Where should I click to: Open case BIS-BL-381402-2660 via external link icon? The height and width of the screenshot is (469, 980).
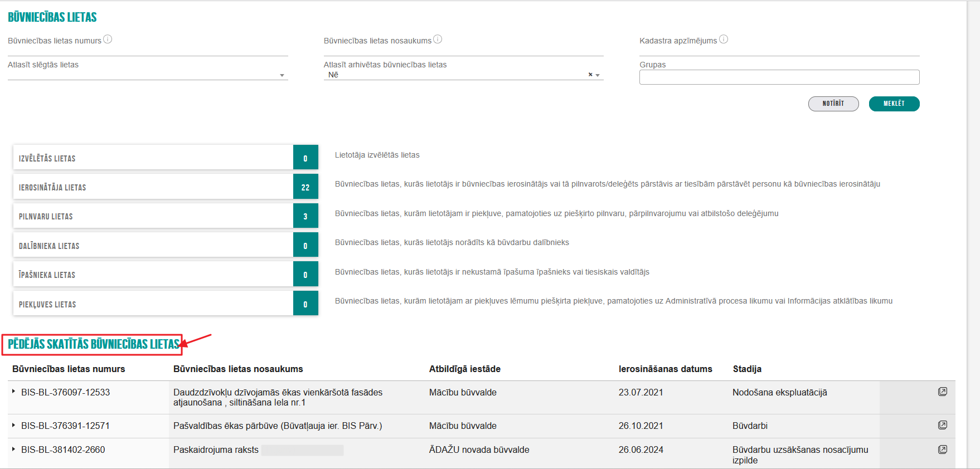point(943,450)
